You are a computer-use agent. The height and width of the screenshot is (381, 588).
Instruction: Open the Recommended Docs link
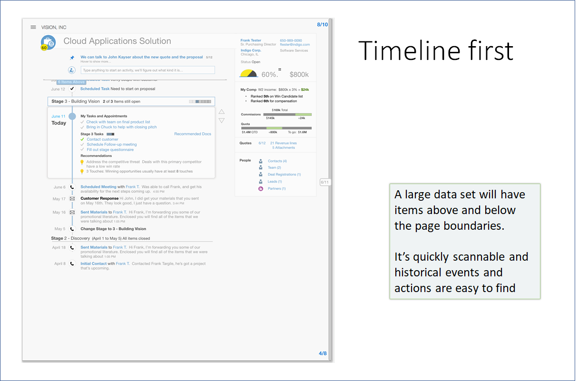tap(193, 134)
